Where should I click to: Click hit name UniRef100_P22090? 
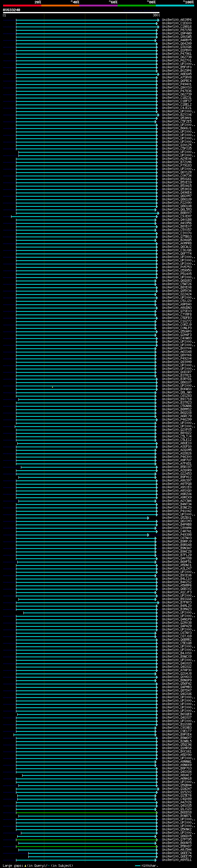pyautogui.click(x=176, y=203)
